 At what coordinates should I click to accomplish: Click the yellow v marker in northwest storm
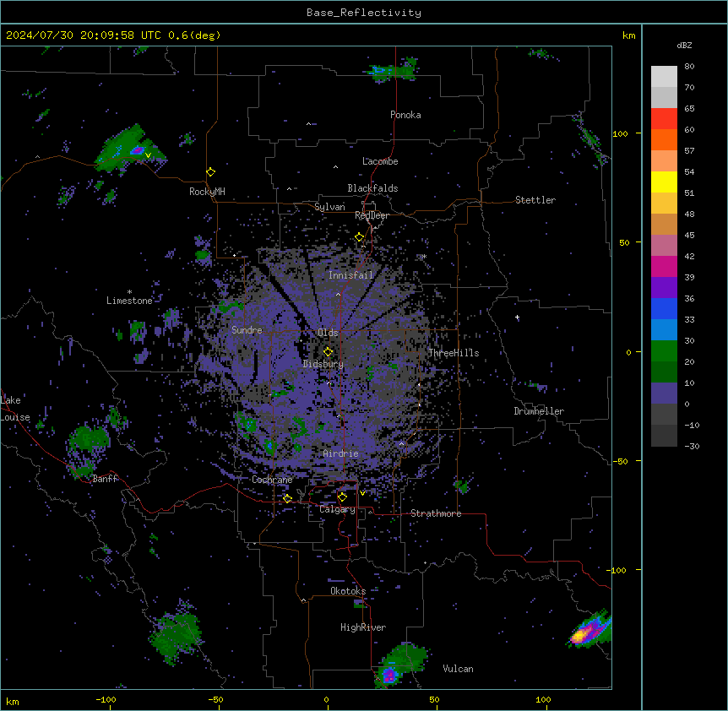coord(148,155)
